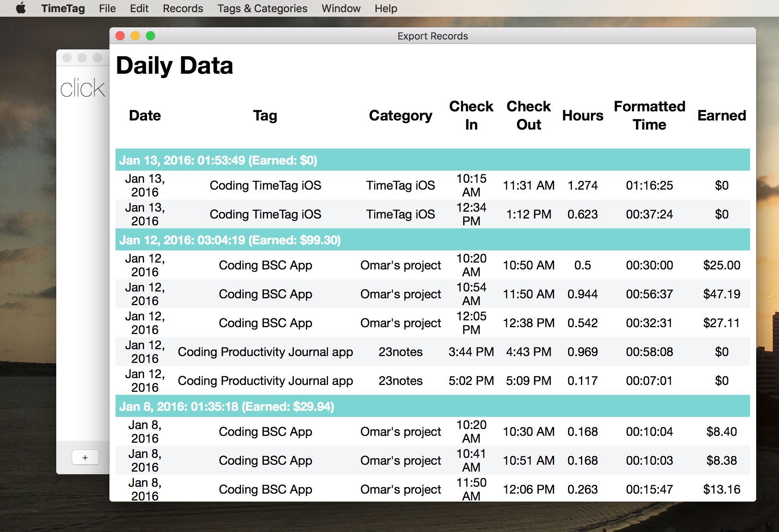Viewport: 779px width, 532px height.
Task: Click the 10:51 AM check out cell
Action: (x=529, y=461)
